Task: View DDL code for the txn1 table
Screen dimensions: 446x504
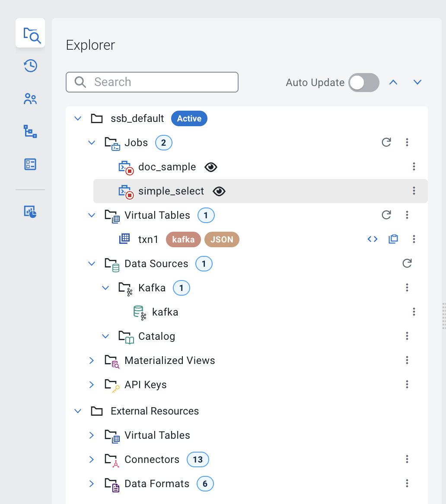Action: 372,239
